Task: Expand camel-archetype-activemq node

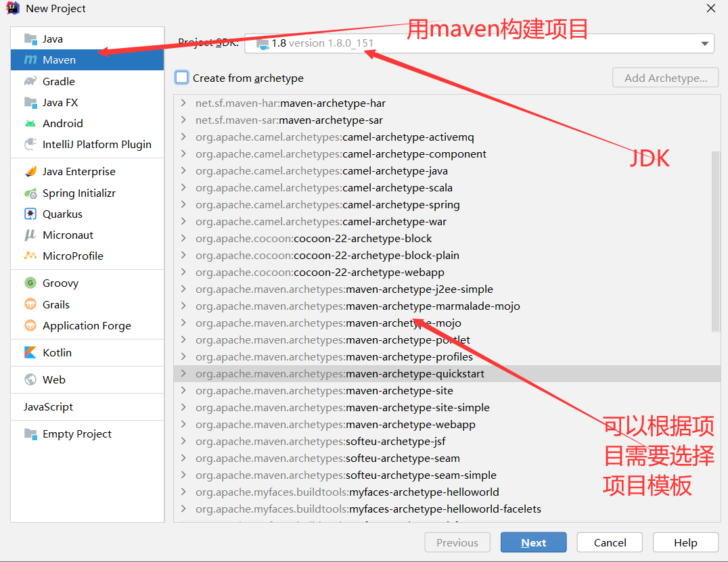Action: (x=184, y=137)
